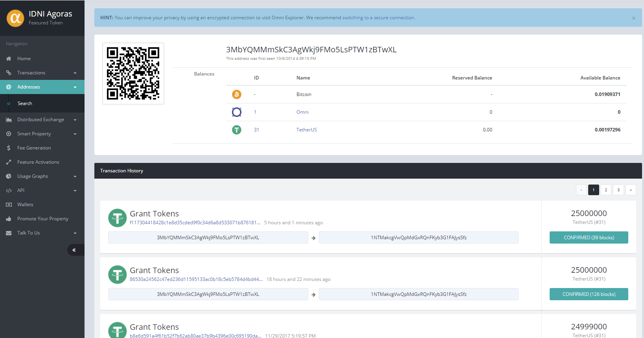Click the Omni ring icon in Balances
The image size is (644, 338).
(x=237, y=112)
